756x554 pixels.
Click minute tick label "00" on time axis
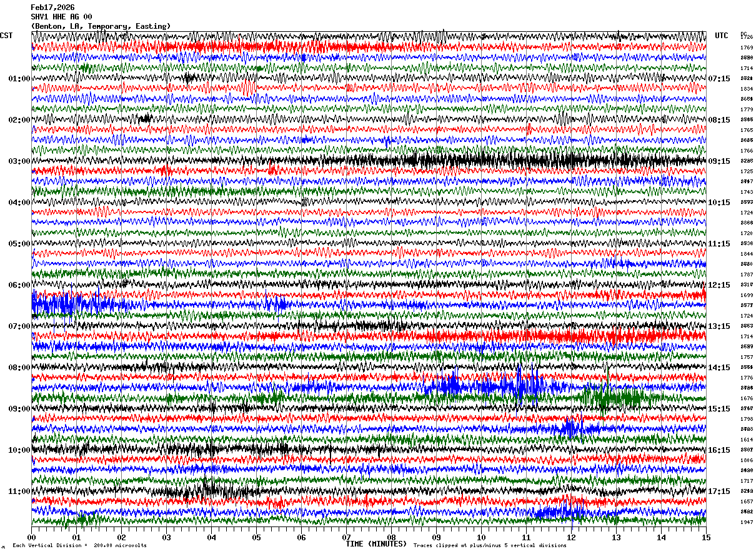(x=31, y=537)
